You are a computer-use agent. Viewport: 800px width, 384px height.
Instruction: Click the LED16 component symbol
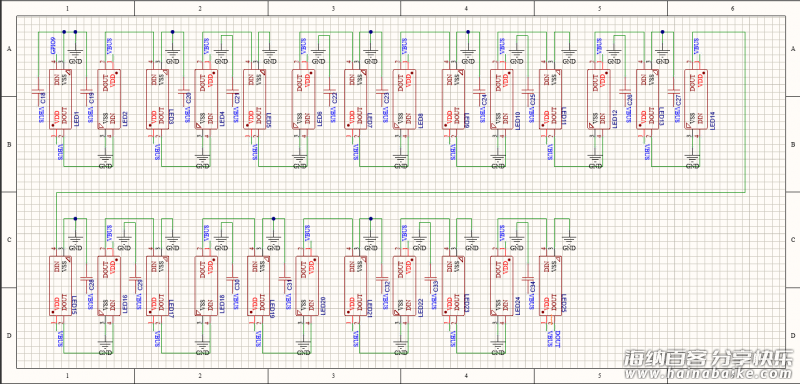point(108,286)
